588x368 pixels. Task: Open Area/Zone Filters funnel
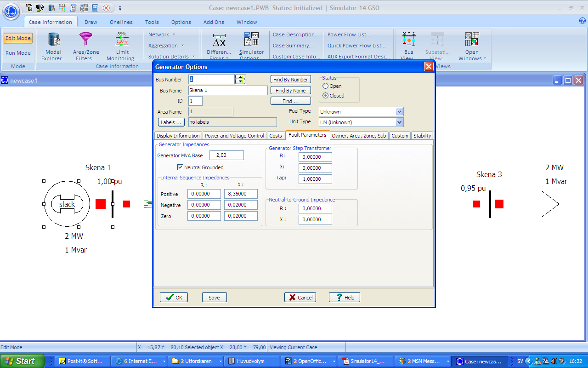86,46
